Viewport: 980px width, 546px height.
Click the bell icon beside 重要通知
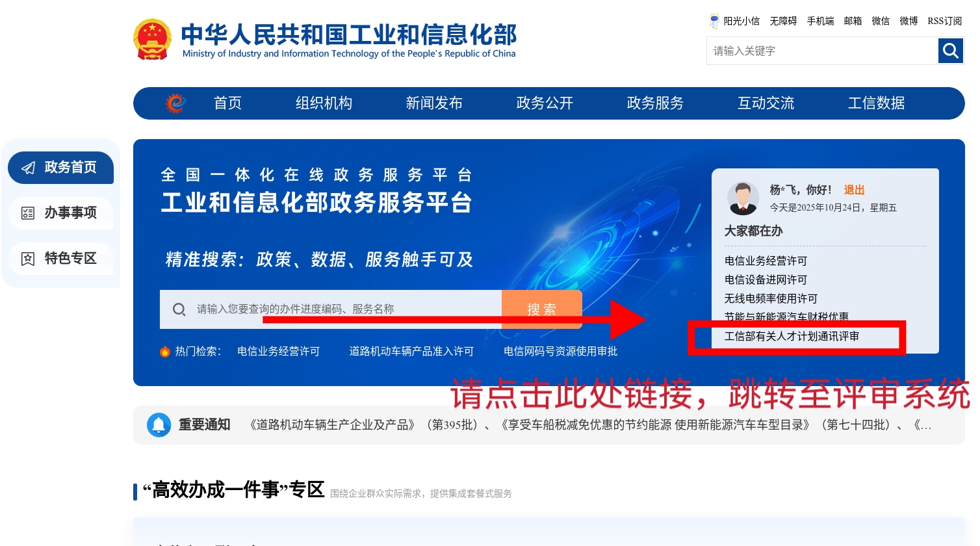[x=159, y=425]
